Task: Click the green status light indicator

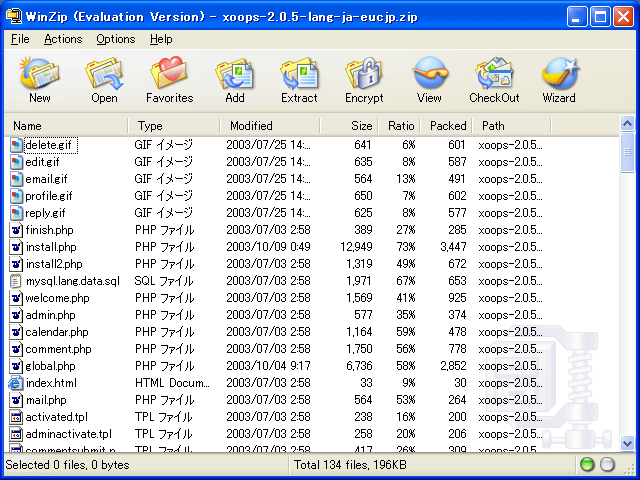Action: (x=587, y=464)
